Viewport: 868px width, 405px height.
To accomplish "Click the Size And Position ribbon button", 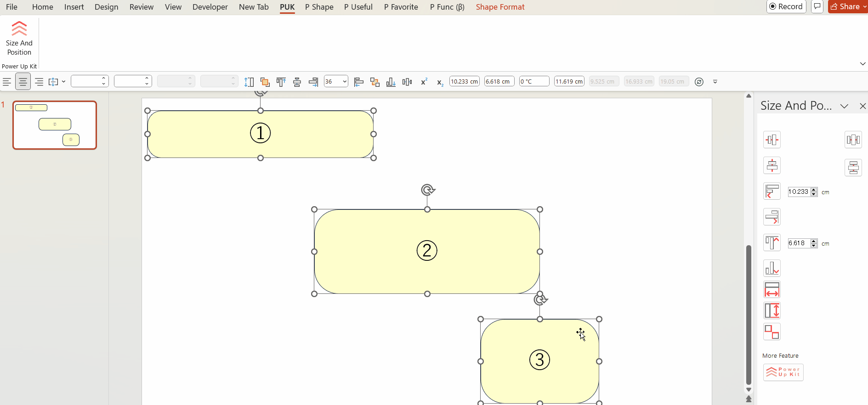I will [19, 39].
